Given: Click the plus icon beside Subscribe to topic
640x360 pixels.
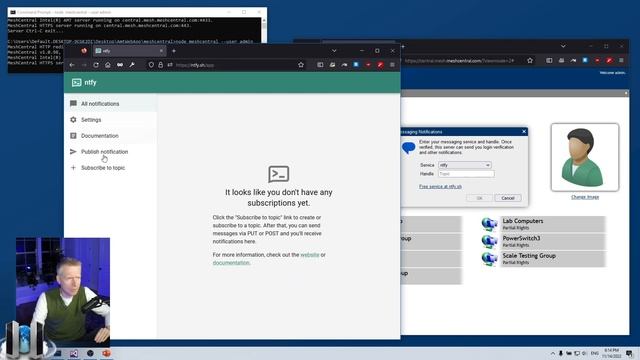Looking at the screenshot, I should tap(73, 168).
